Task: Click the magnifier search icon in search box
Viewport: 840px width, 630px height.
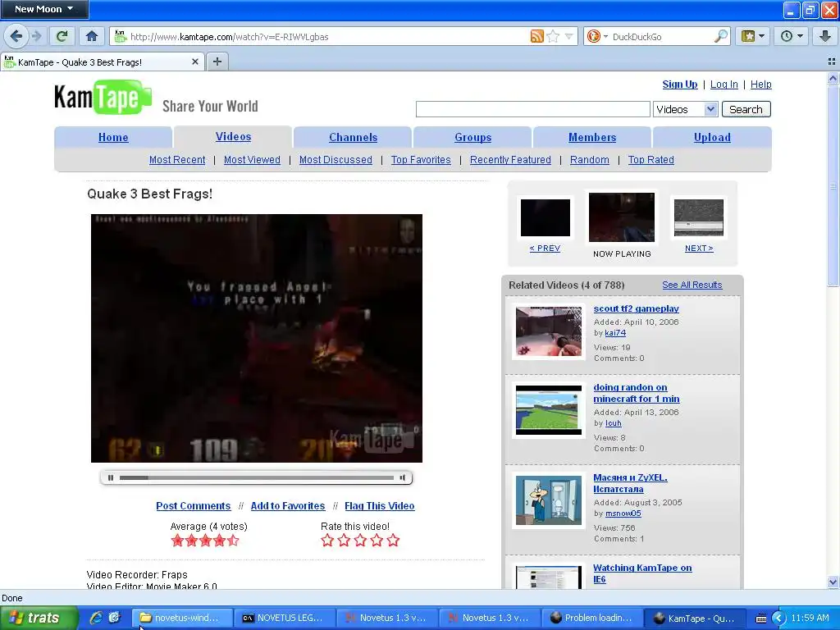Action: pyautogui.click(x=721, y=36)
